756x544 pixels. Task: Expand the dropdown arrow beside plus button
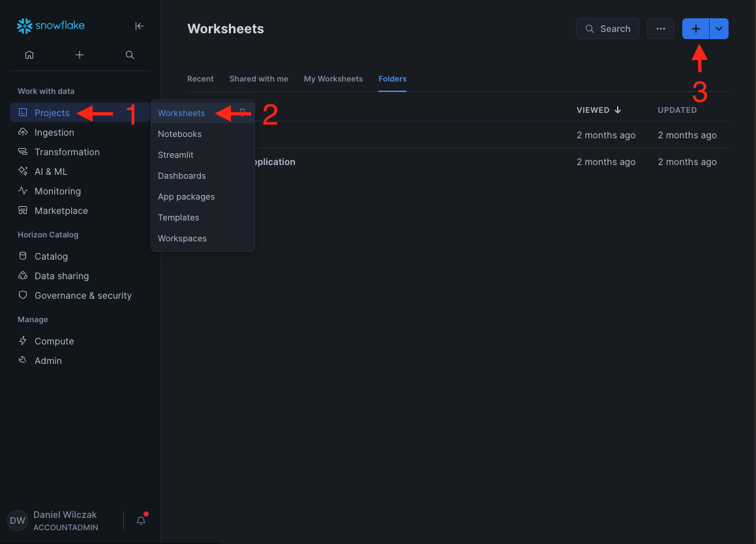(719, 29)
